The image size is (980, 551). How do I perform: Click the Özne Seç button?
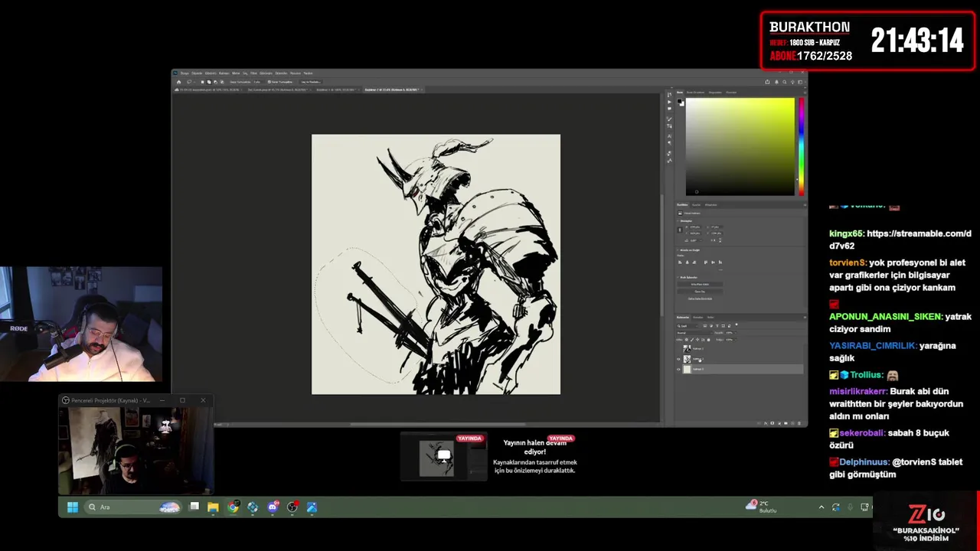pos(700,292)
